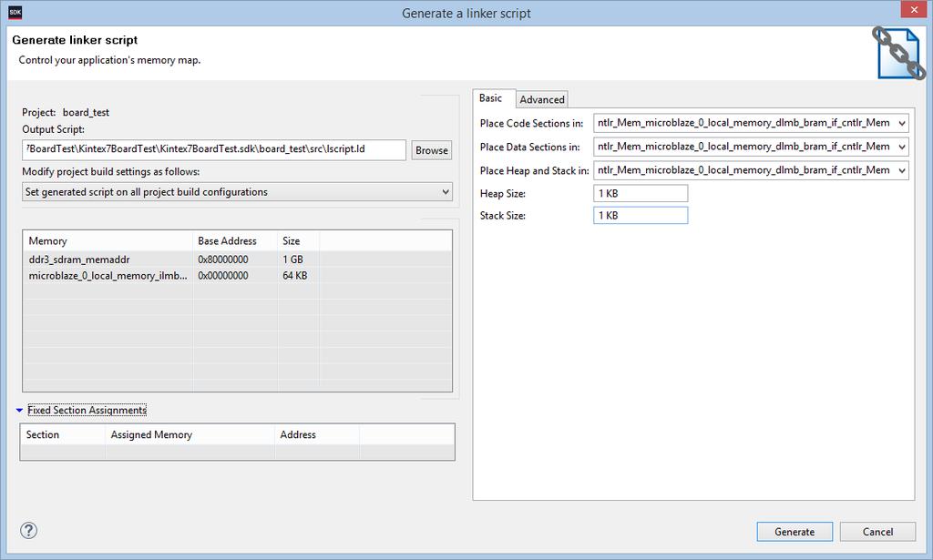Close the Generate a linker script dialog

(x=914, y=10)
